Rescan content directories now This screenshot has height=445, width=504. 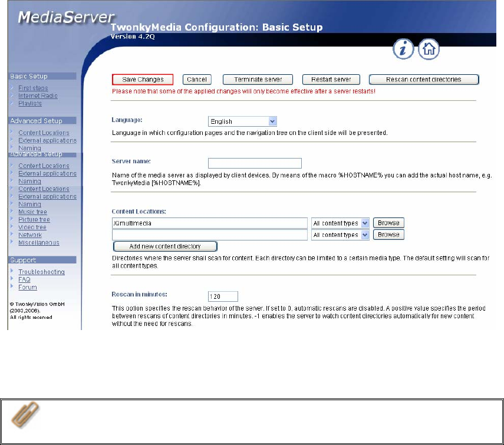[x=424, y=80]
